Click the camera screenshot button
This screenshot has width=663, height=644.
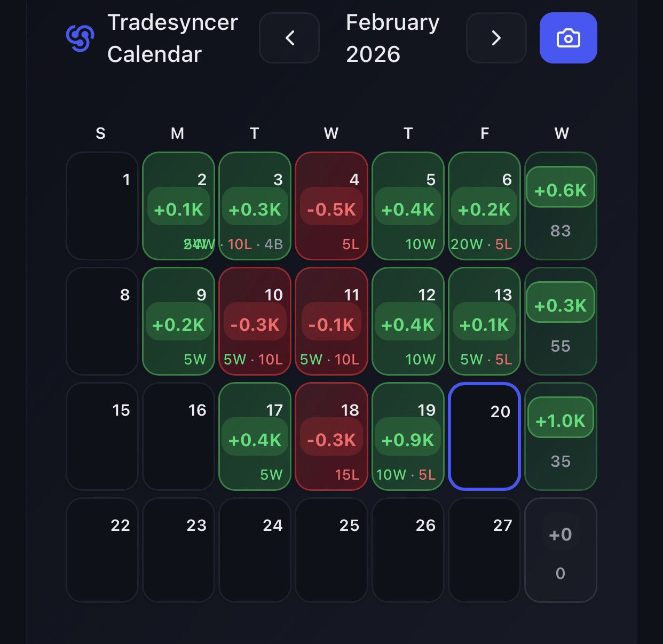[568, 38]
